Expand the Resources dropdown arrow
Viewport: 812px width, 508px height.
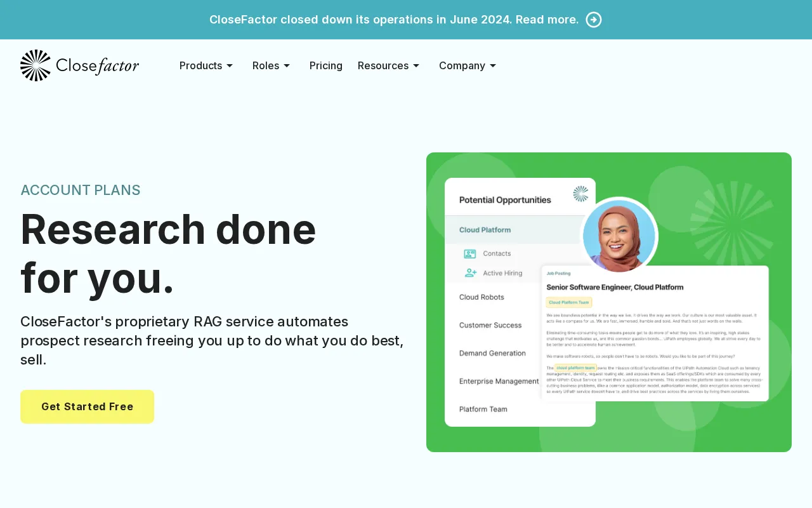point(416,65)
